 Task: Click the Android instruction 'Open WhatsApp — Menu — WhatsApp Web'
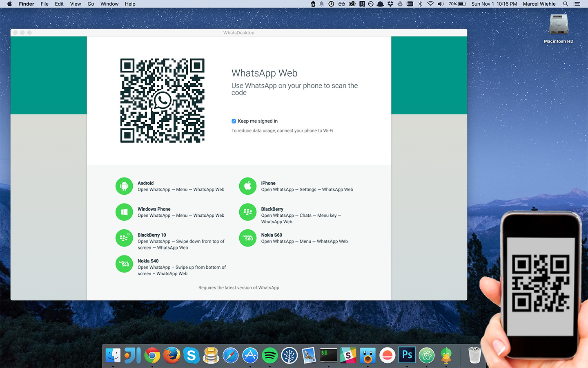(x=181, y=190)
